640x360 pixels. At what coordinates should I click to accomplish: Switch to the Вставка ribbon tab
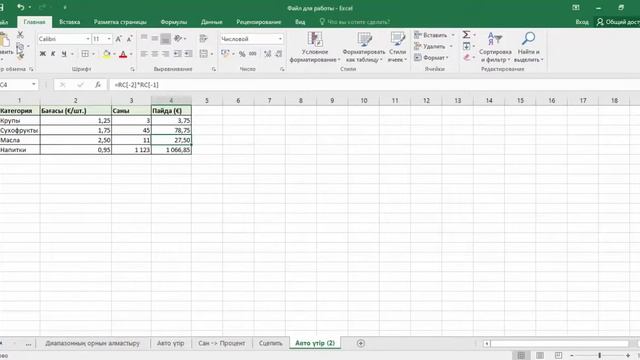(69, 22)
